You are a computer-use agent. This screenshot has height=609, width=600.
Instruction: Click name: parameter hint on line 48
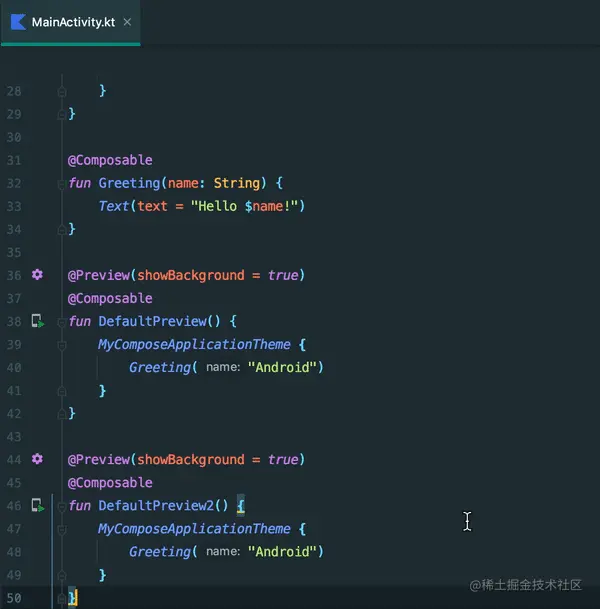tap(223, 552)
